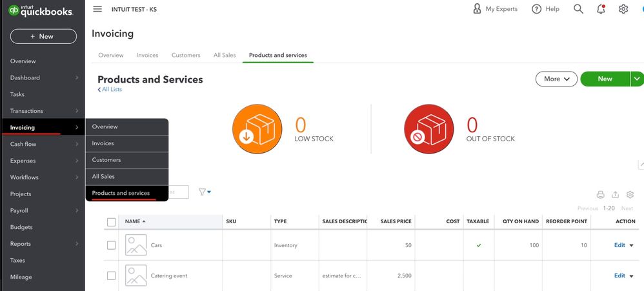Screen dimensions: 644x291
Task: Tick the select-all checkbox in header
Action: click(x=111, y=222)
